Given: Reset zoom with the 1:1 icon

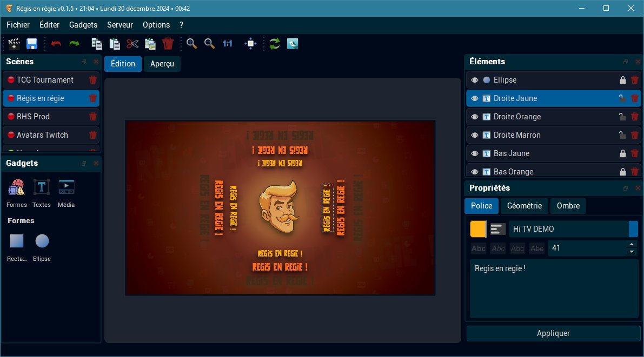Looking at the screenshot, I should (x=228, y=44).
